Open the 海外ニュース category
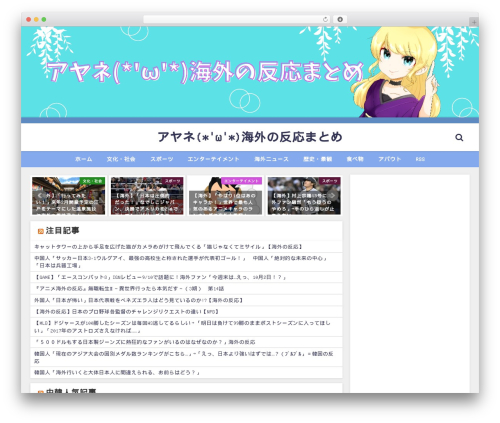Image resolution: width=500 pixels, height=423 pixels. click(271, 159)
